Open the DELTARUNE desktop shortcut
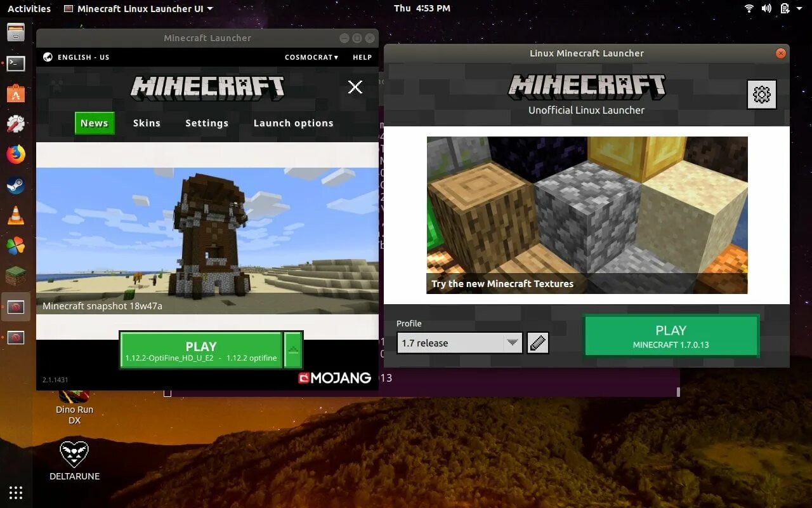This screenshot has height=508, width=812. [74, 460]
